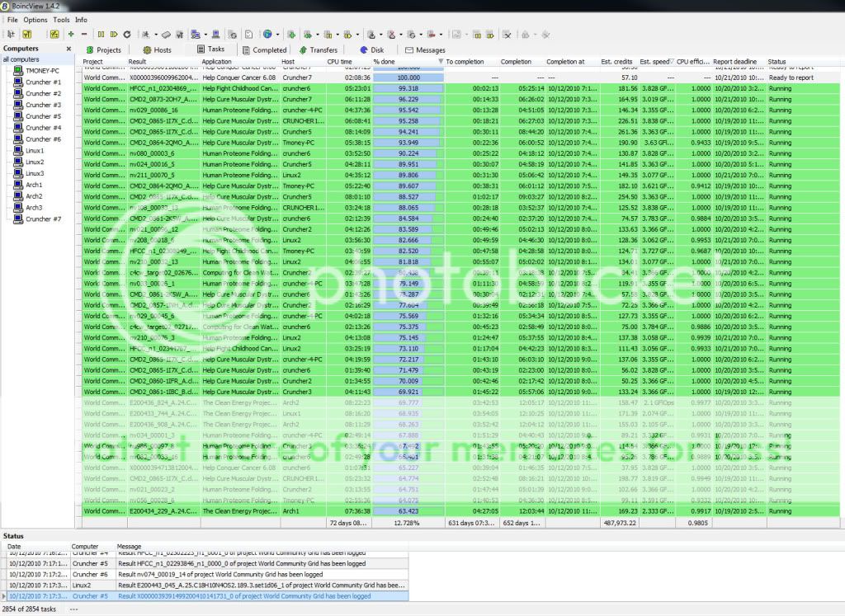Image resolution: width=845 pixels, height=616 pixels.
Task: Select 'all computers' in the Computers tree
Action: pos(21,59)
